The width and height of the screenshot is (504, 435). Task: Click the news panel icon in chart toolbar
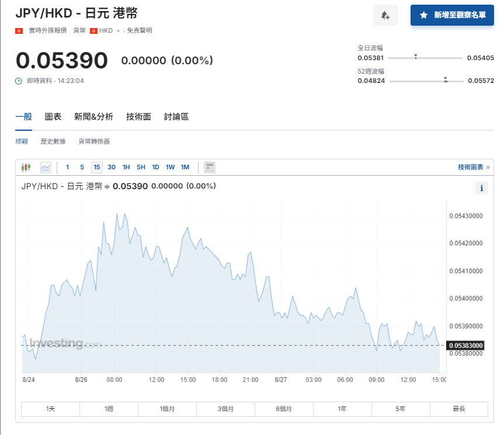tap(210, 168)
